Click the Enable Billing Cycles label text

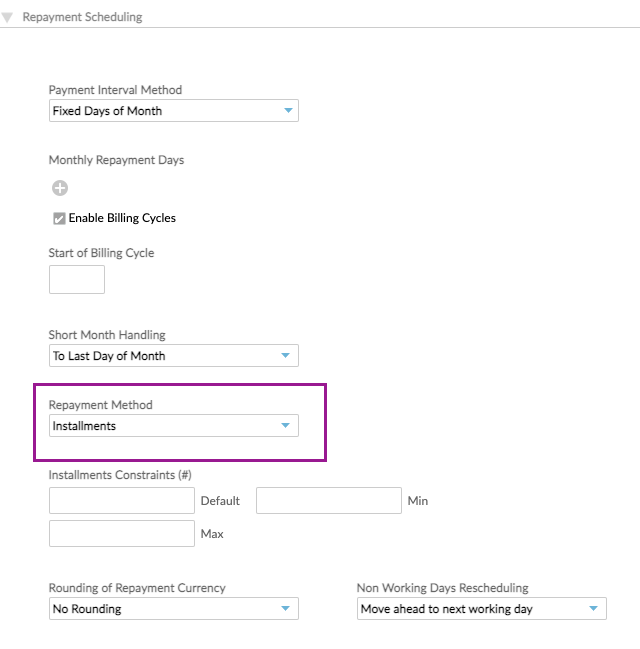pyautogui.click(x=122, y=218)
